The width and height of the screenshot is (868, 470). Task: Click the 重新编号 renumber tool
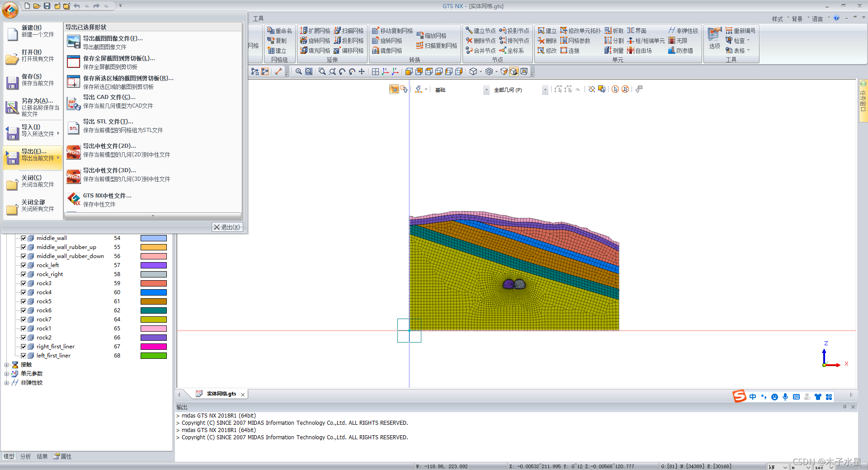coord(741,31)
